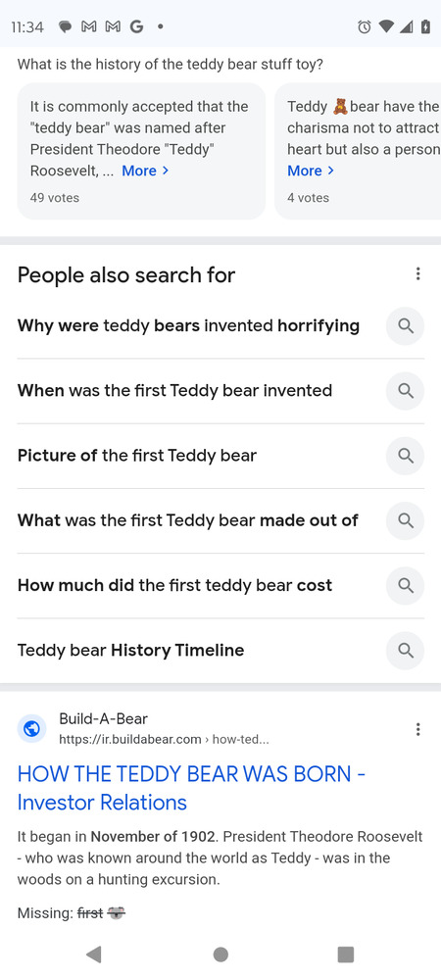Image resolution: width=441 pixels, height=980 pixels.
Task: Open 'HOW THE TEDDY BEAR WAS BORN' link
Action: [x=191, y=788]
